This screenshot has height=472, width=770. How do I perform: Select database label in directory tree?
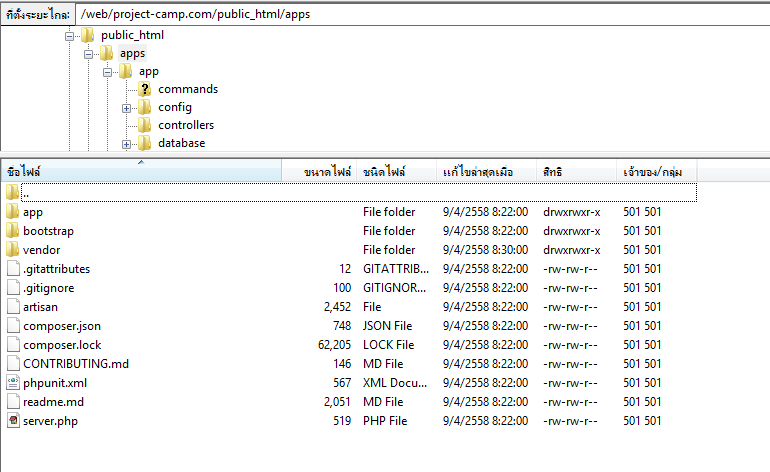tap(182, 143)
